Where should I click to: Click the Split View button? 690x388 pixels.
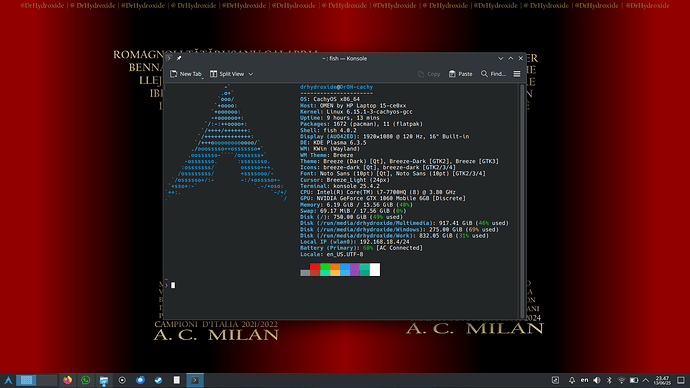pyautogui.click(x=227, y=74)
